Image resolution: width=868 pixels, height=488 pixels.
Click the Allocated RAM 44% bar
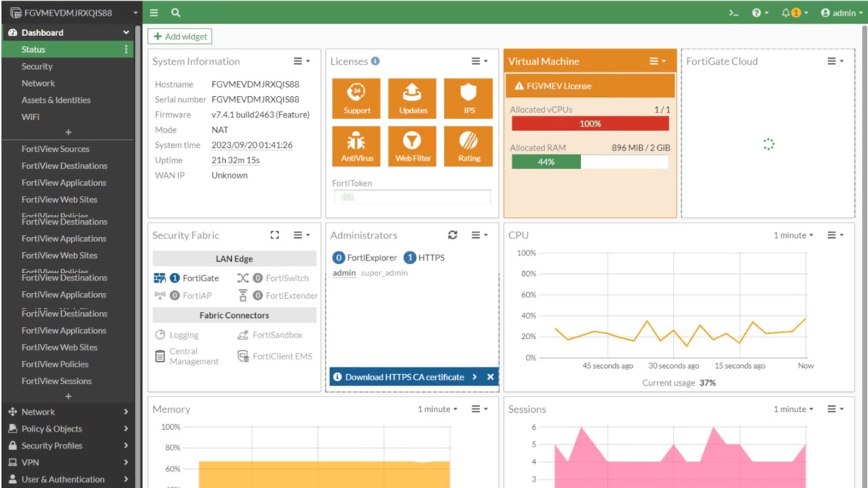(590, 162)
